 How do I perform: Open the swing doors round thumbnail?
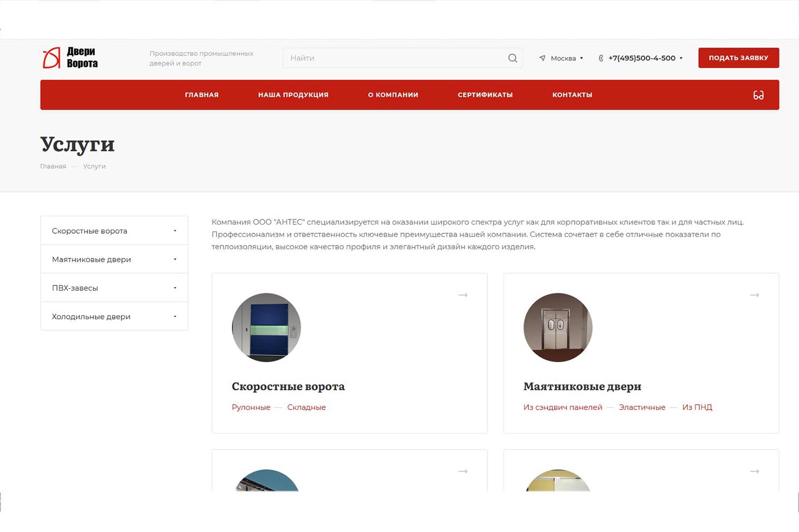pyautogui.click(x=558, y=328)
